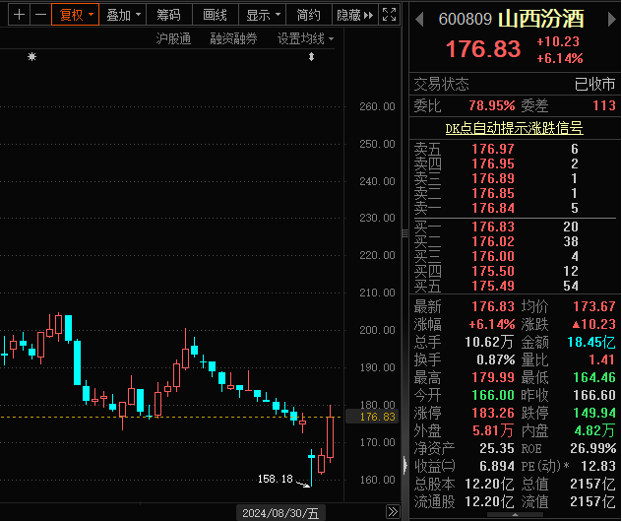Click the stock code 600809
The width and height of the screenshot is (622, 522).
point(465,19)
